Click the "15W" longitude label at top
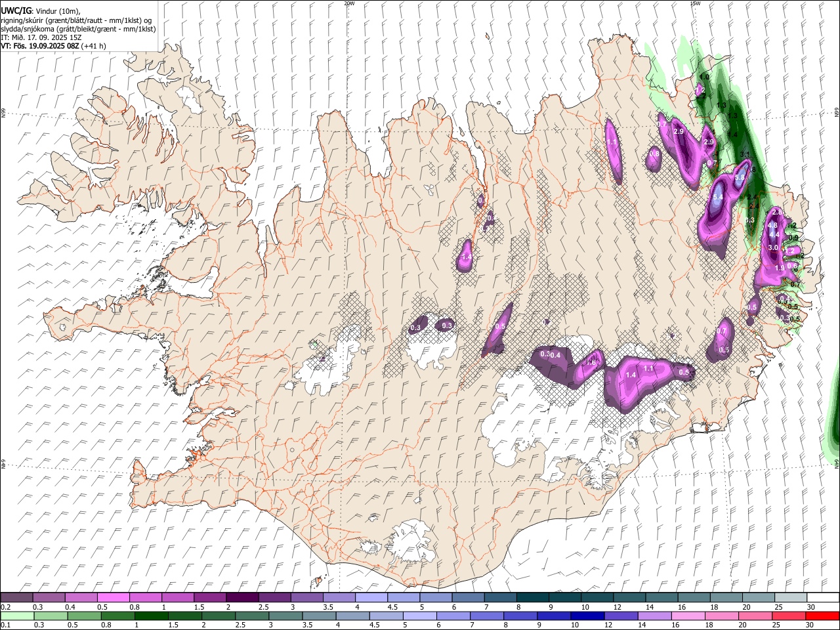840x630 pixels. (696, 3)
